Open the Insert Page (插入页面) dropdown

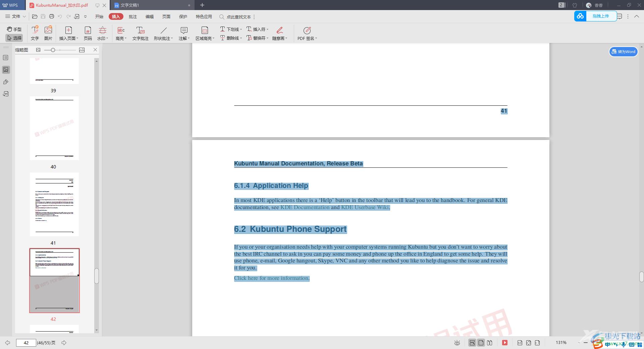tap(68, 33)
